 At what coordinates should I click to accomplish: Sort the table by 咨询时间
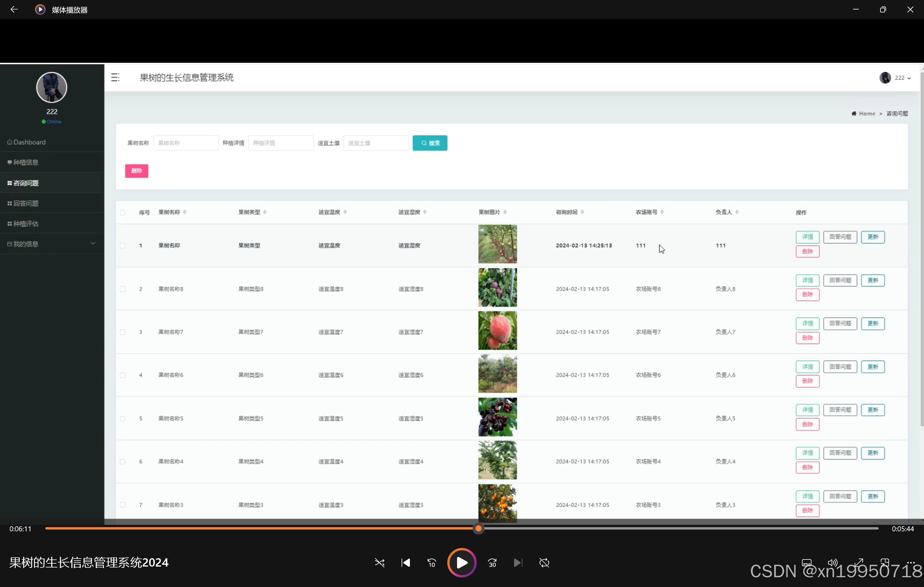point(582,212)
